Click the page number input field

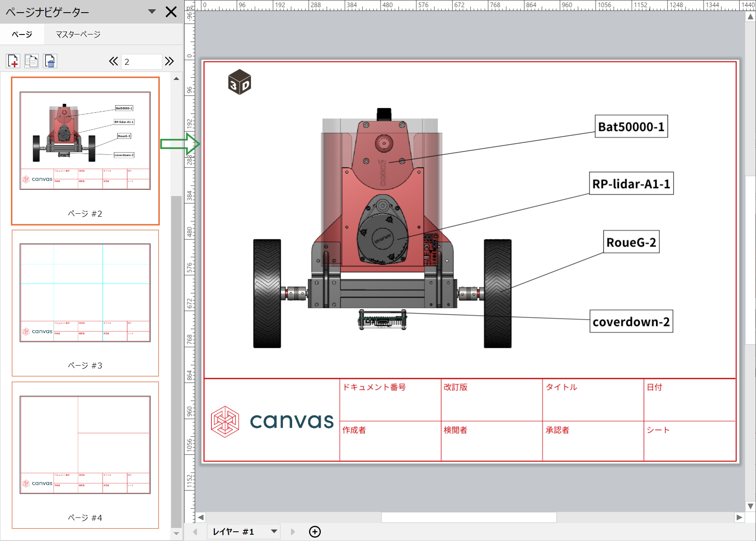click(x=141, y=61)
